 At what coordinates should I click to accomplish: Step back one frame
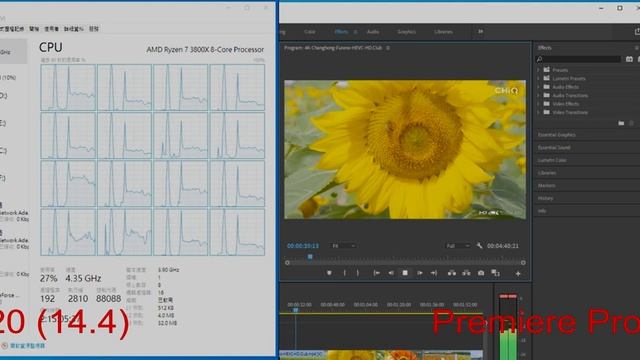[391, 273]
